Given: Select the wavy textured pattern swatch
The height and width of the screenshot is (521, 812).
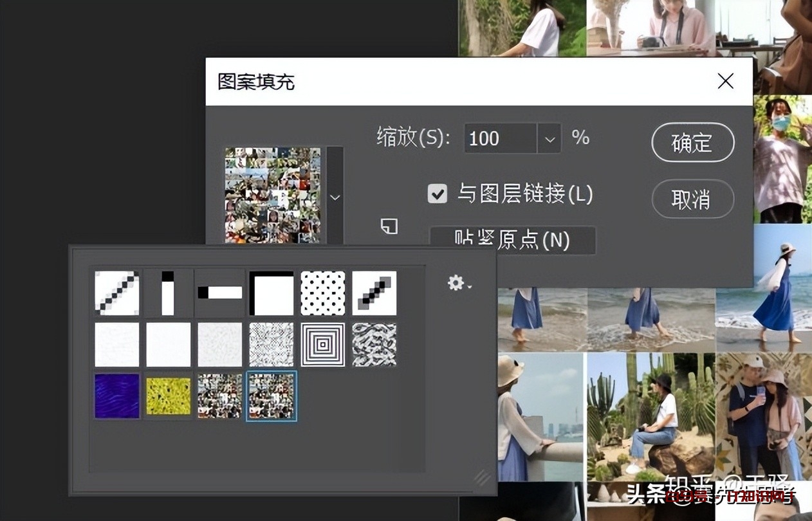Looking at the screenshot, I should pyautogui.click(x=374, y=345).
